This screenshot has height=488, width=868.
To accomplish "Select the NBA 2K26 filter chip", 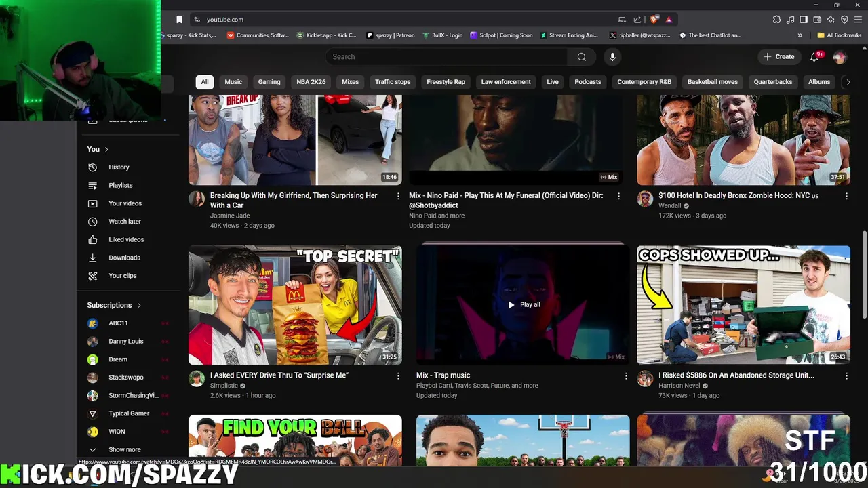I will pyautogui.click(x=311, y=82).
